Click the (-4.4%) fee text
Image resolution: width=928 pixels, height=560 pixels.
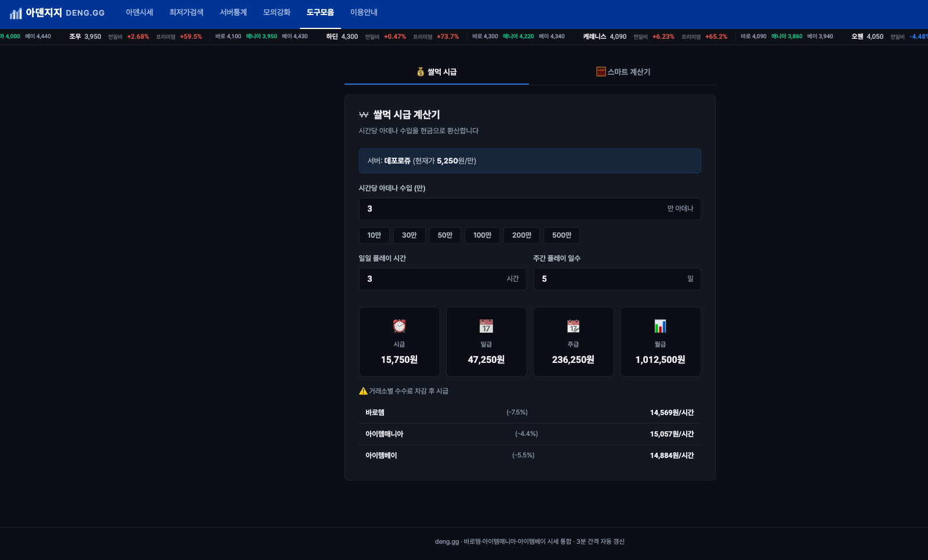click(x=526, y=434)
